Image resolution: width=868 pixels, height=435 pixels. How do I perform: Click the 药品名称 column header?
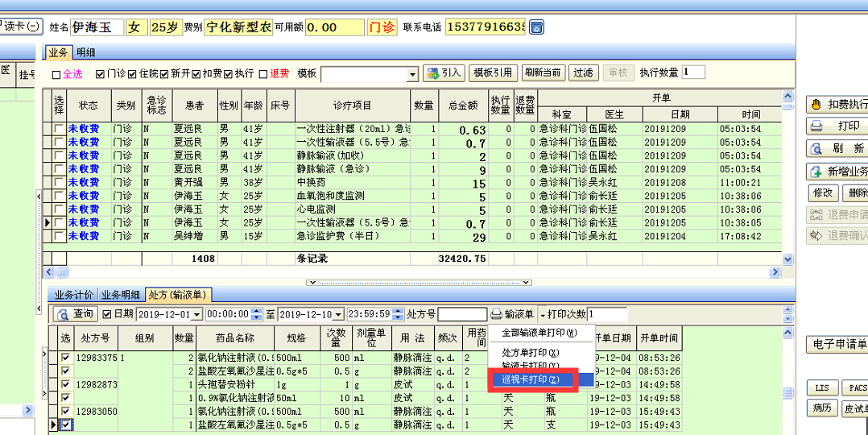235,338
